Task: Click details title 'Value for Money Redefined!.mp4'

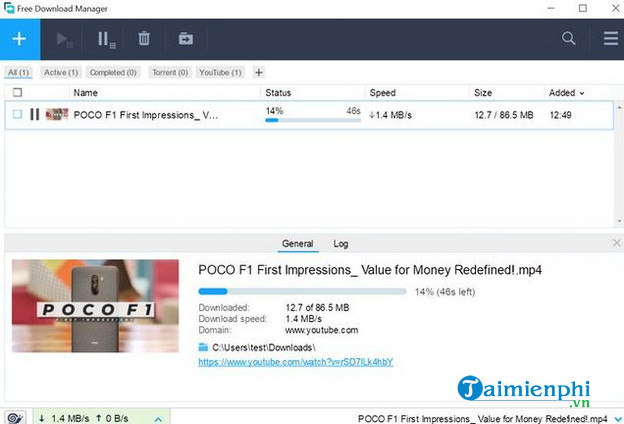Action: 451,270
